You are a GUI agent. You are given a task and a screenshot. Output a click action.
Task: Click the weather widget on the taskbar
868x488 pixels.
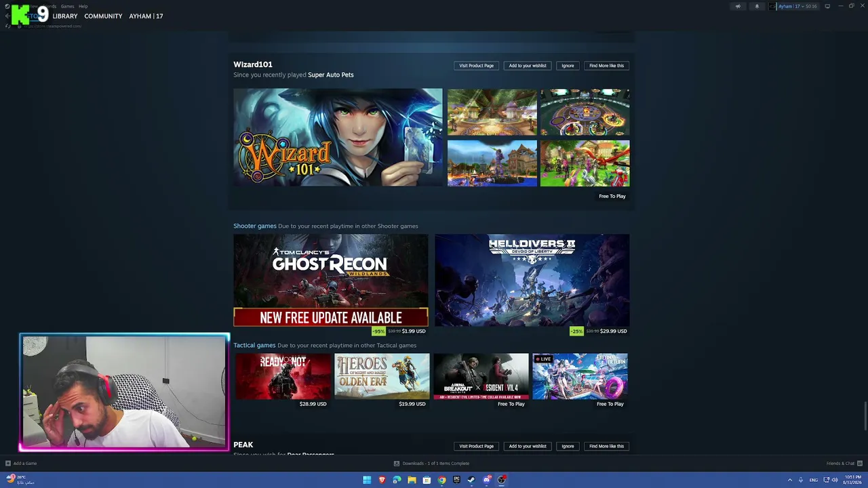click(x=20, y=480)
